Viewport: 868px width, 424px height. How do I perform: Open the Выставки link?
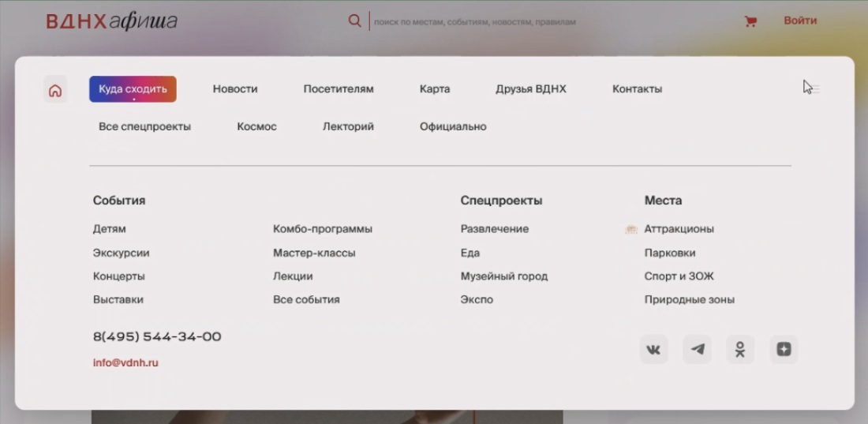pyautogui.click(x=118, y=300)
